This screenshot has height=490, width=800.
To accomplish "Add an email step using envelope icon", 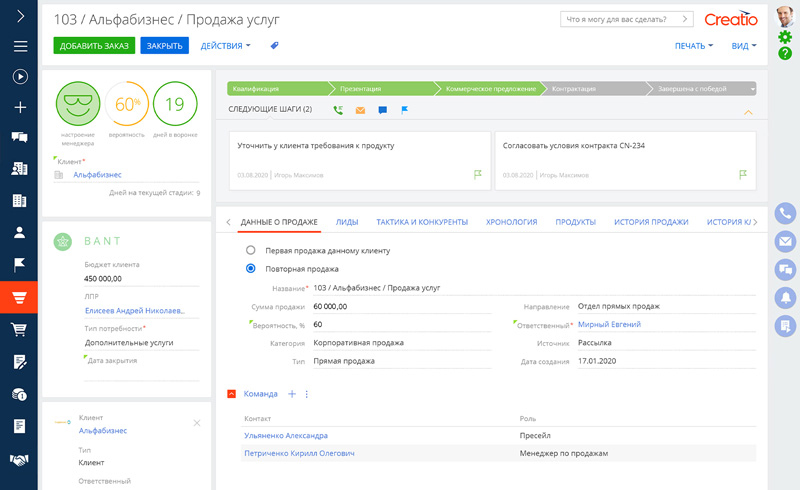I will (x=360, y=110).
